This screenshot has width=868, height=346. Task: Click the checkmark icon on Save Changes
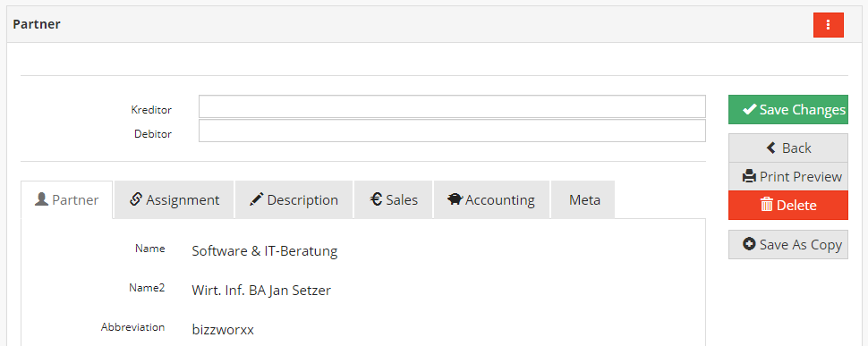[x=750, y=109]
